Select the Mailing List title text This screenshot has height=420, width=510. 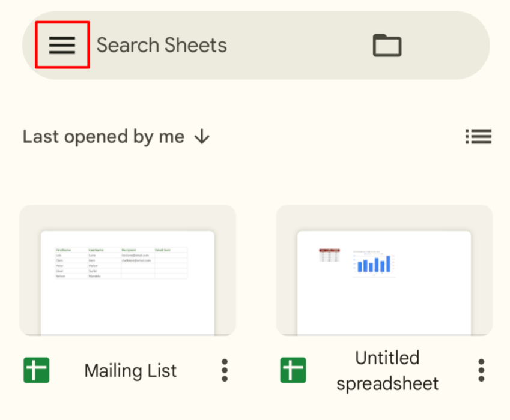pos(130,370)
